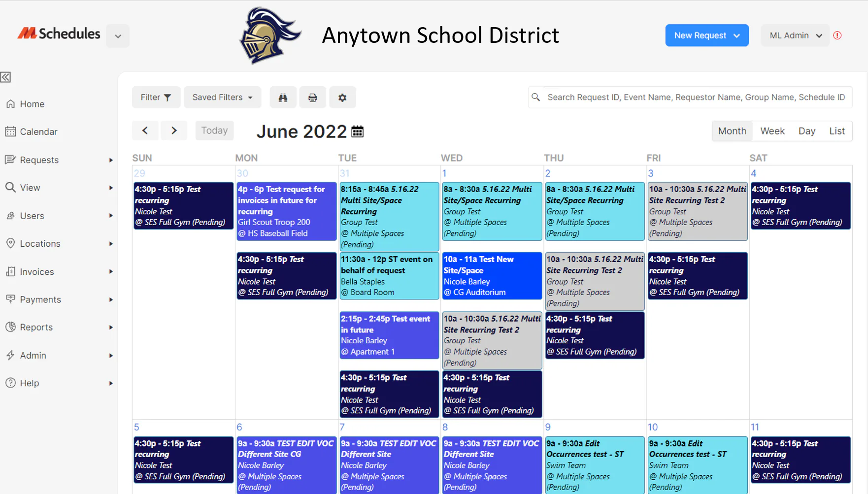
Task: Collapse the sidebar with the double-arrow icon
Action: [6, 77]
